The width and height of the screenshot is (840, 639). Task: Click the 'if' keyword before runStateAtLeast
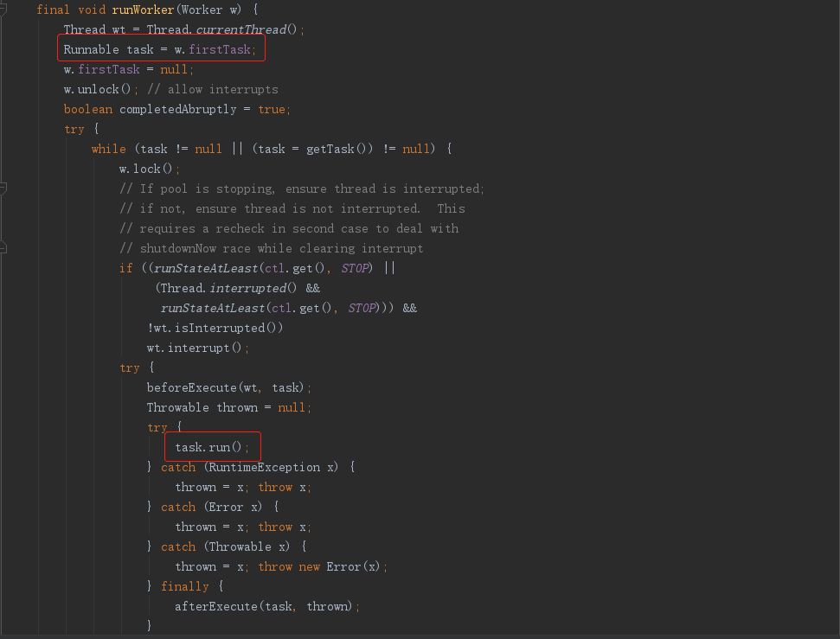point(126,268)
